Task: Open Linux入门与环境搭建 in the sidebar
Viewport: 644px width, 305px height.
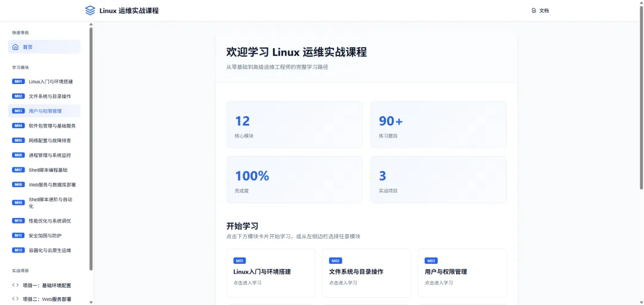Action: (44, 81)
